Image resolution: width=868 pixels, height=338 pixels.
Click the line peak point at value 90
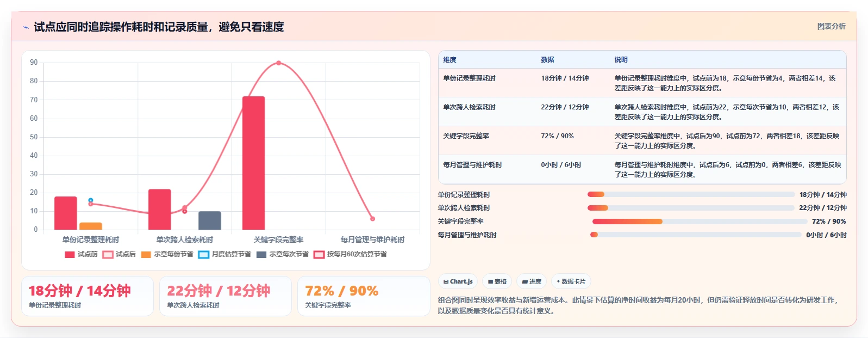point(279,63)
